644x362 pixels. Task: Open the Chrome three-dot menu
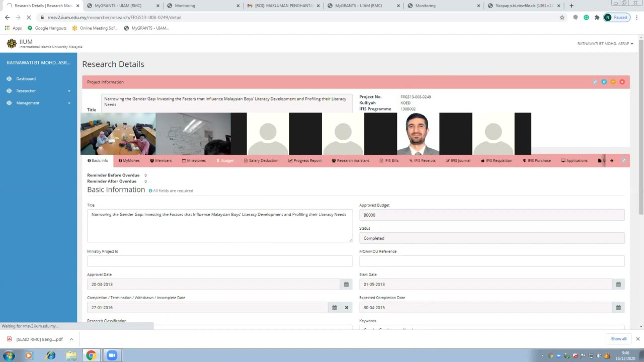(636, 17)
